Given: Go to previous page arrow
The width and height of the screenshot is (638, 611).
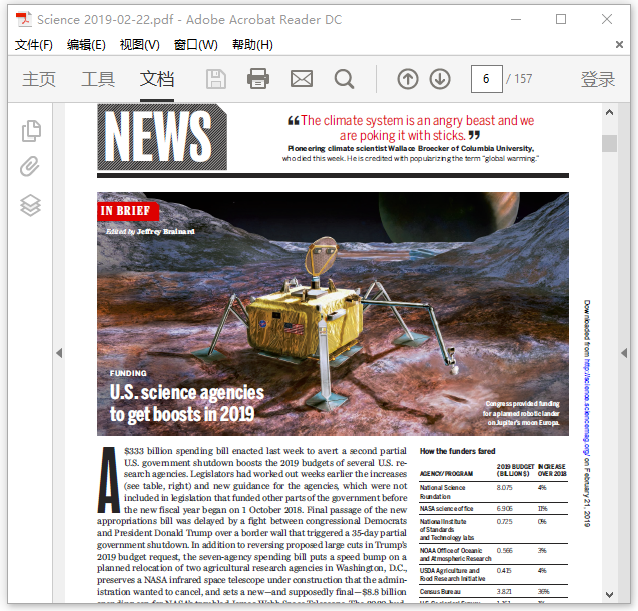Looking at the screenshot, I should coord(408,79).
